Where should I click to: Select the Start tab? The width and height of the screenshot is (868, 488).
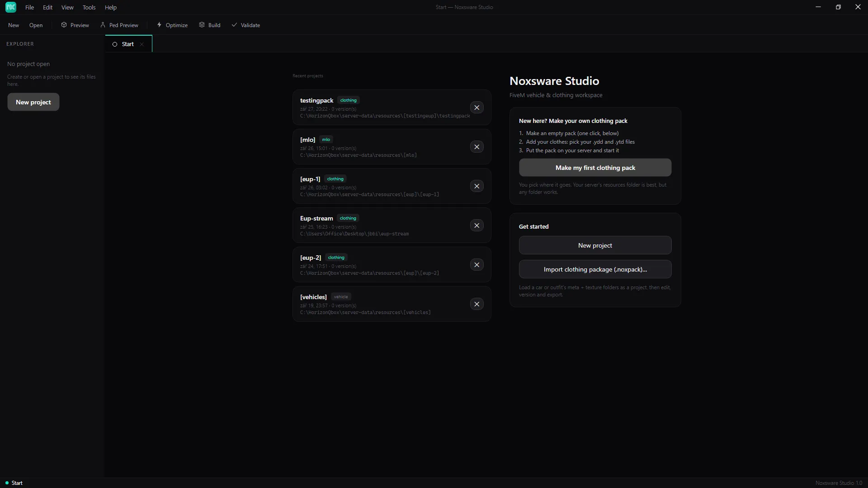click(127, 44)
